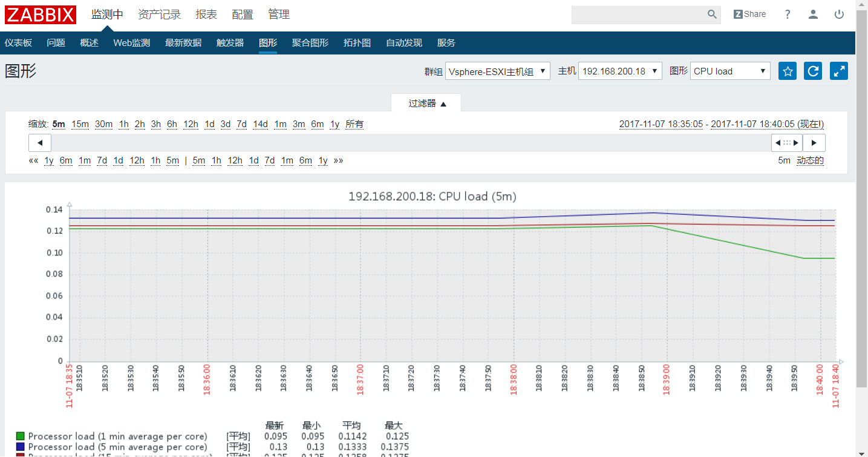Image resolution: width=868 pixels, height=457 pixels.
Task: Go to 最新数据 submenu
Action: [x=183, y=43]
